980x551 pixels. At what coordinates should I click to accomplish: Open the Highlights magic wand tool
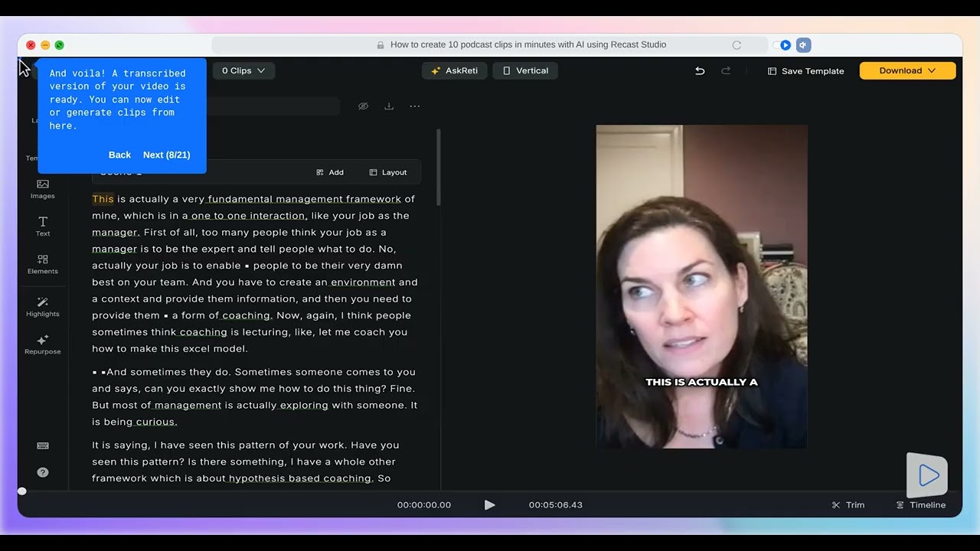click(43, 307)
